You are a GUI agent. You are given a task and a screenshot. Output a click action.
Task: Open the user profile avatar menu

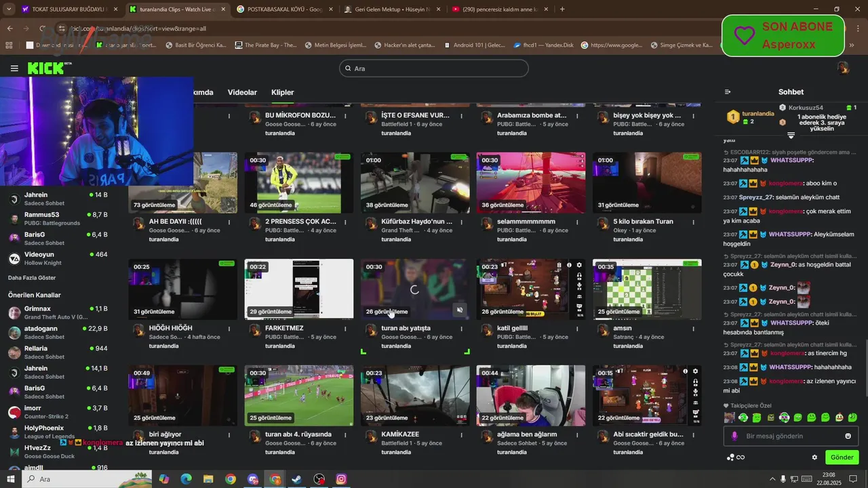click(843, 68)
